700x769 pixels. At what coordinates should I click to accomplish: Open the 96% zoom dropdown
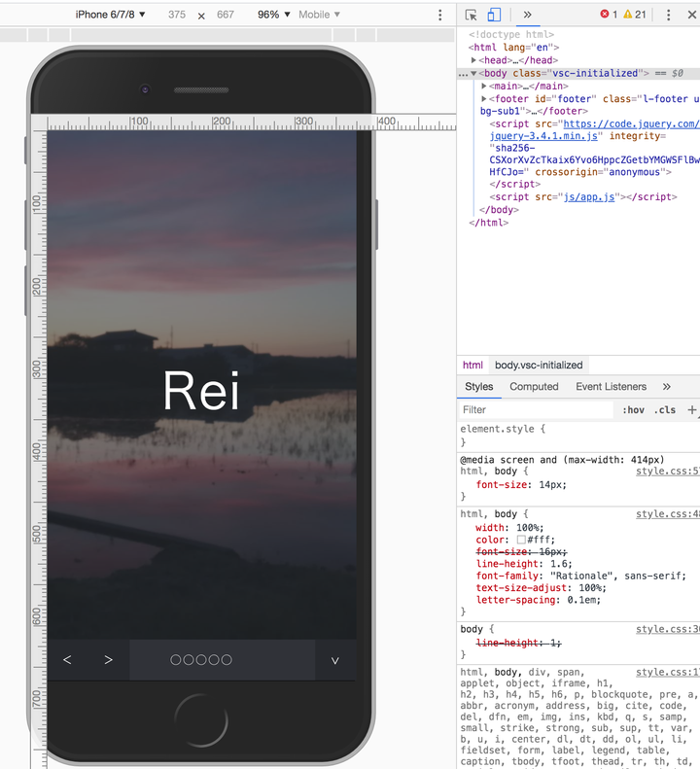click(274, 15)
